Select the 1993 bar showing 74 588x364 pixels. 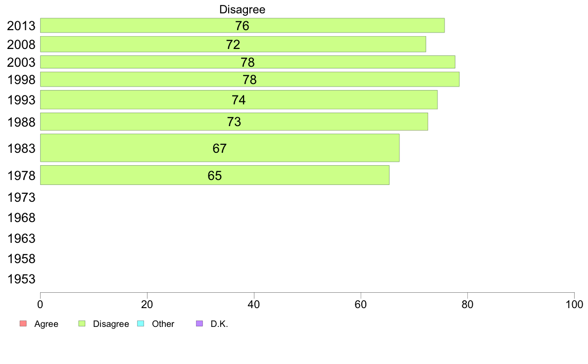[239, 100]
